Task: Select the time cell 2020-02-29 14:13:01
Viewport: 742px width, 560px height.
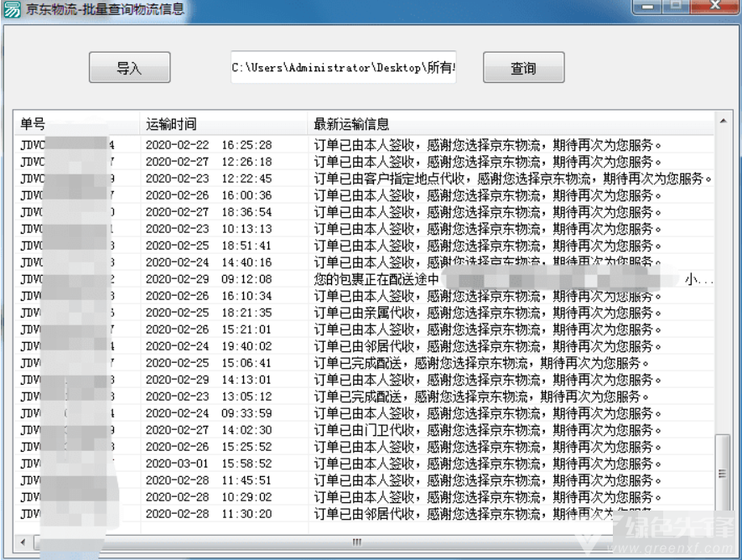Action: point(209,380)
